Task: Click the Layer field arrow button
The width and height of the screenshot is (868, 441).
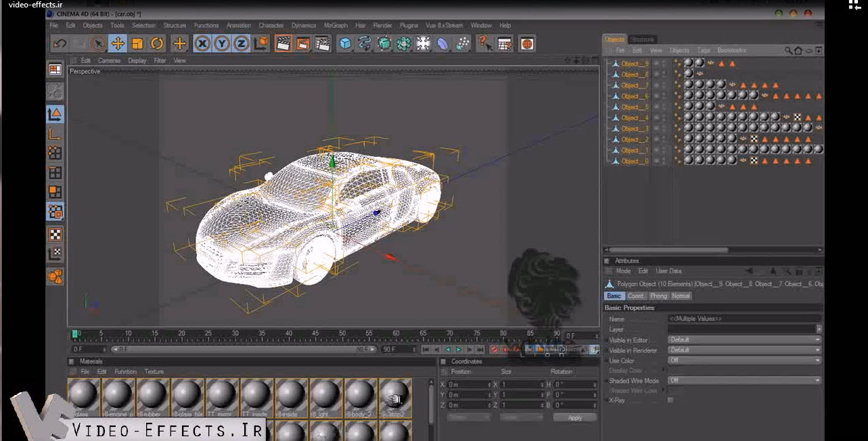Action: point(819,329)
